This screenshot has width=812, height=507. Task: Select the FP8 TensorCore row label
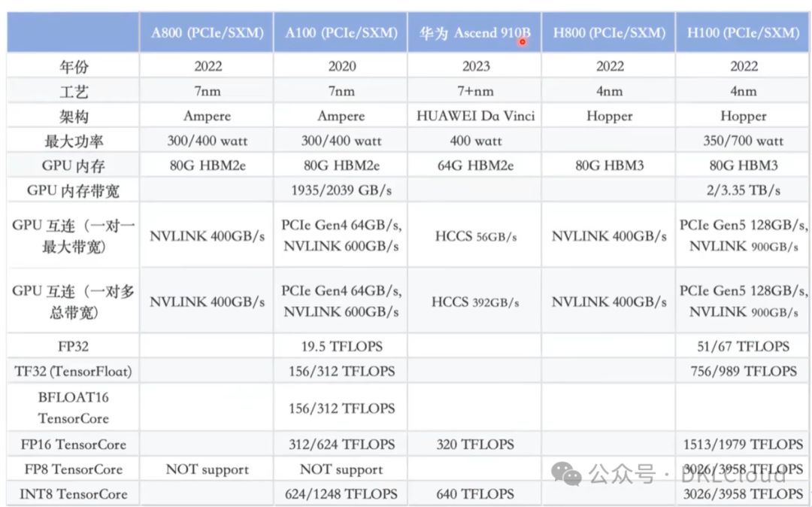click(74, 469)
